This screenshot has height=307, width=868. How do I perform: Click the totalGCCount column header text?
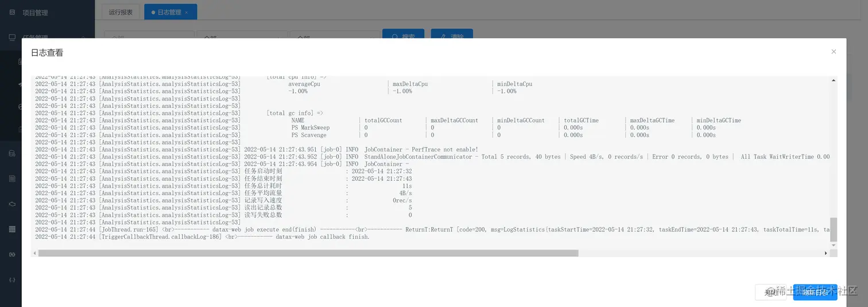[383, 121]
